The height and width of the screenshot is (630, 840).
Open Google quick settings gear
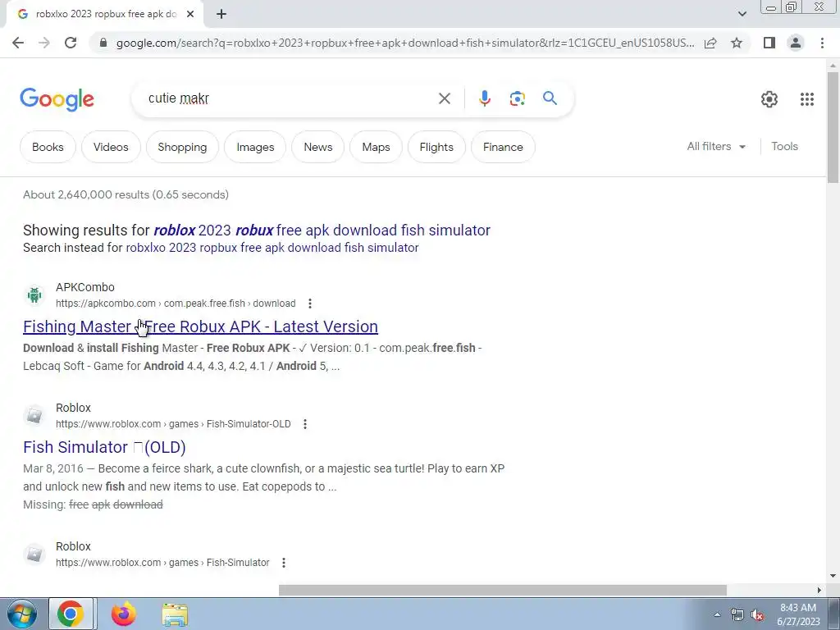click(x=769, y=99)
